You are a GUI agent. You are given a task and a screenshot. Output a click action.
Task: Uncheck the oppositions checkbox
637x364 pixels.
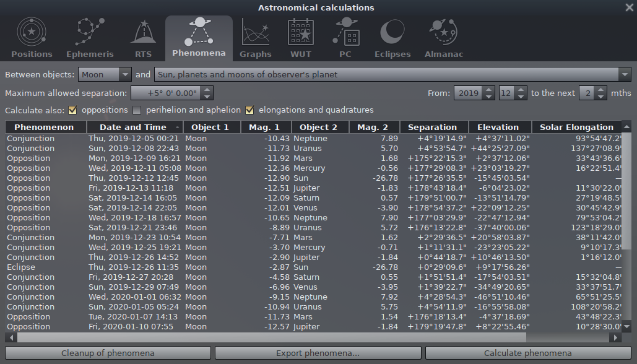72,110
